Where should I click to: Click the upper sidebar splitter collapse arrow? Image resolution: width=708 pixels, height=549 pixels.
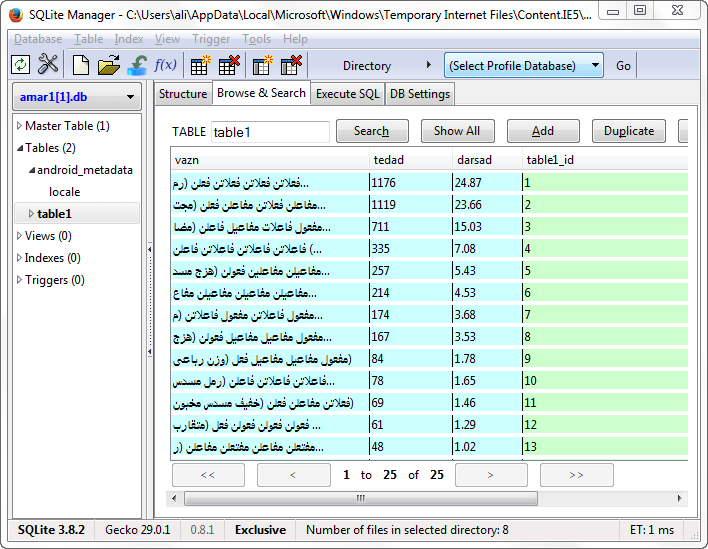pos(149,249)
